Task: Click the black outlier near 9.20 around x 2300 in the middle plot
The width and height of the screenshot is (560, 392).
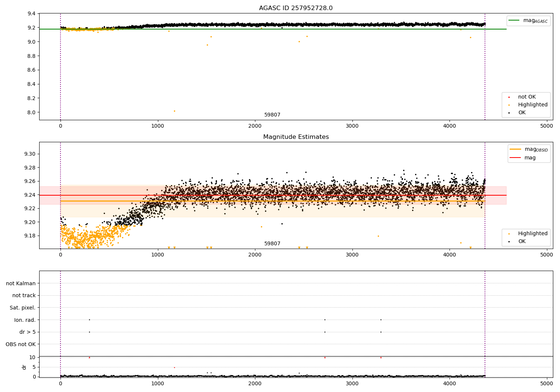Action: coord(282,224)
